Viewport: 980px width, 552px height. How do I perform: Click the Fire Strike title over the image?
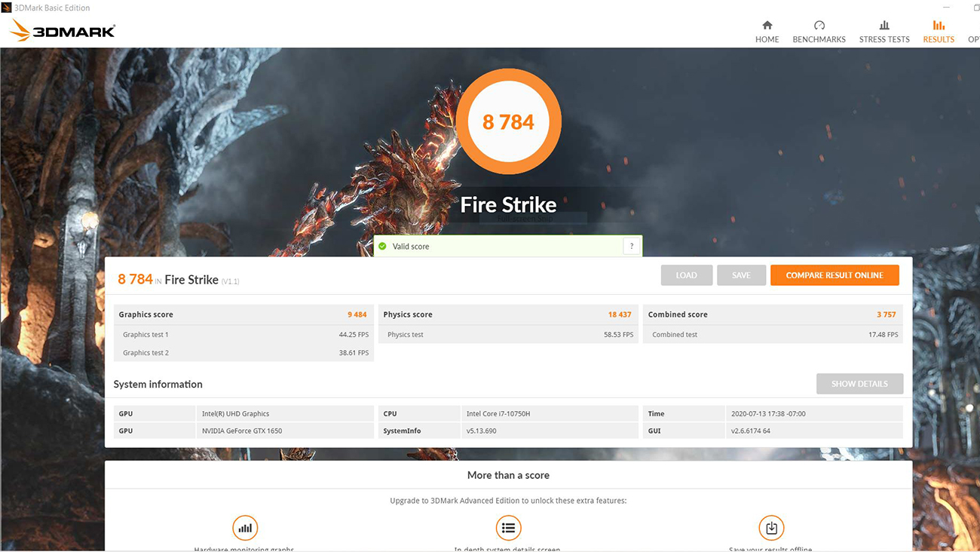point(508,204)
